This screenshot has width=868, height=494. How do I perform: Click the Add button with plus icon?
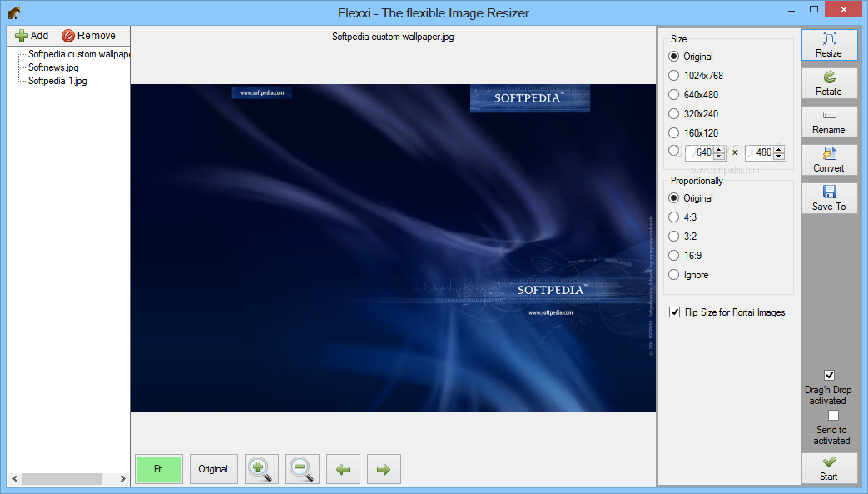(32, 36)
